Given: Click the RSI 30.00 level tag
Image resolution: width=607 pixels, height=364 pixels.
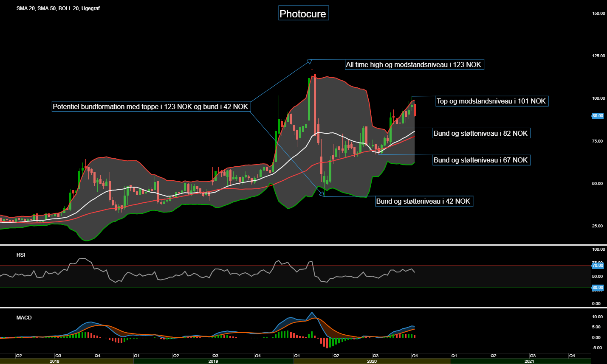Looking at the screenshot, I should [x=598, y=288].
